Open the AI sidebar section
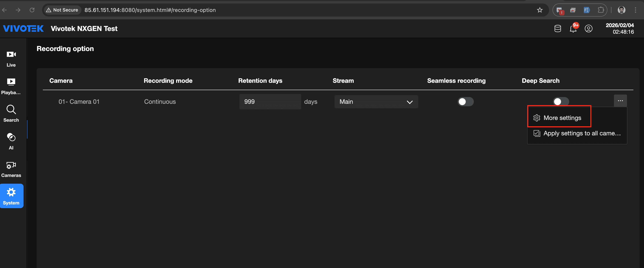The width and height of the screenshot is (644, 268). pyautogui.click(x=11, y=141)
